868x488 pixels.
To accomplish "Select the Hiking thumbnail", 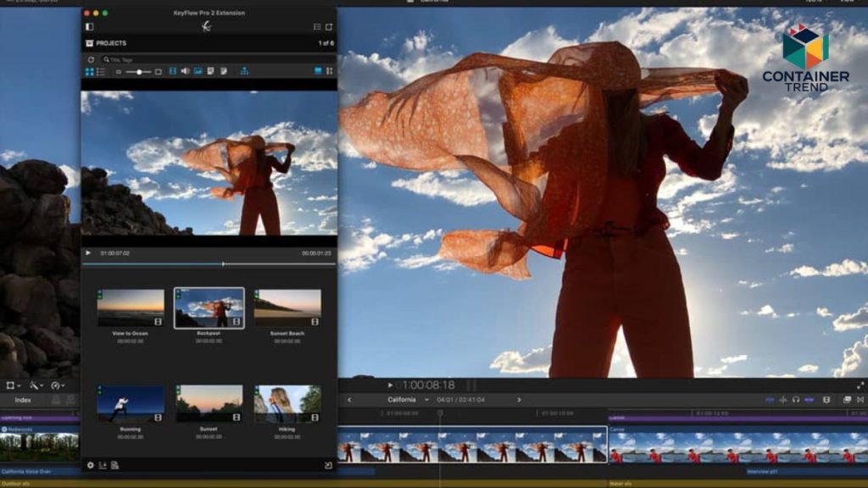I will click(287, 404).
